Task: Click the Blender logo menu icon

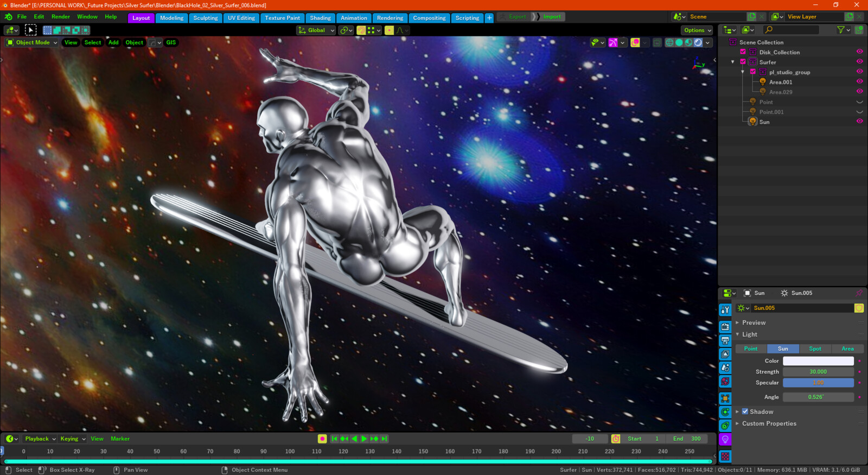Action: 8,17
